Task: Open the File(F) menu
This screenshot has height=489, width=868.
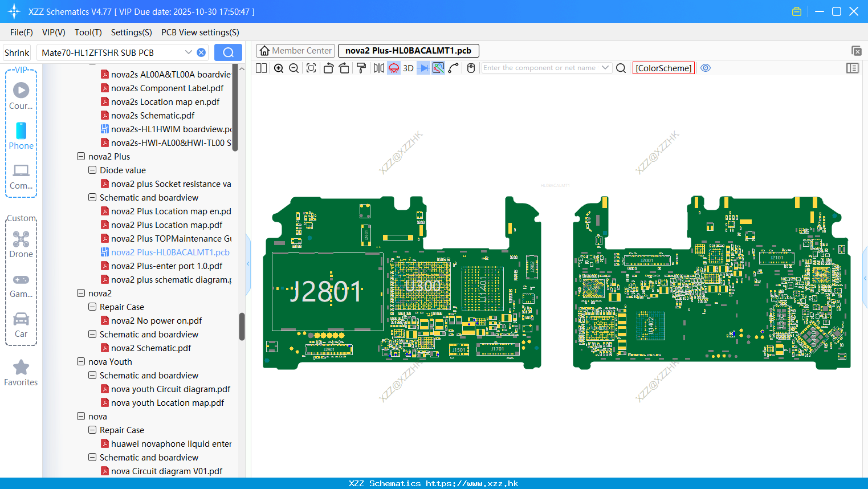Action: point(22,32)
